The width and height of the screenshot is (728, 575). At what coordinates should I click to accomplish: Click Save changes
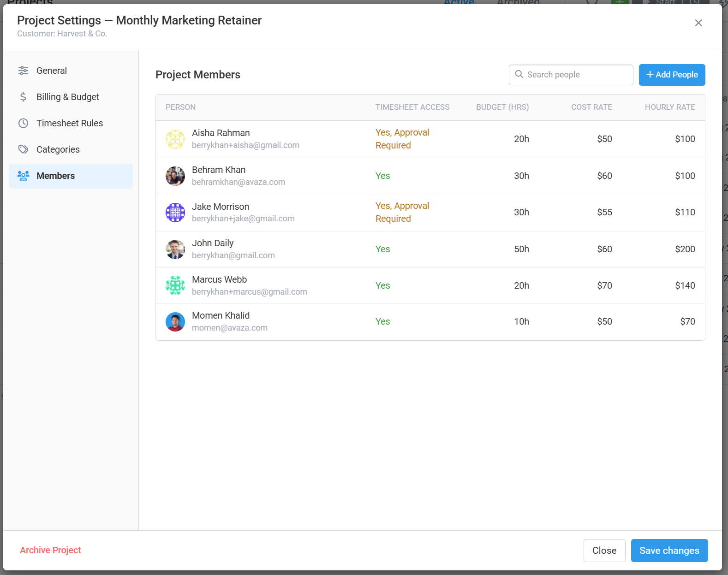point(669,551)
